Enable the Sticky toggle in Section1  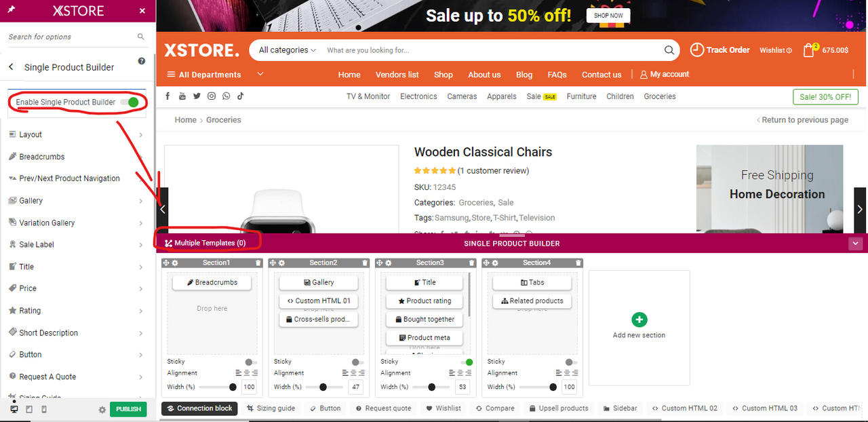click(x=251, y=362)
